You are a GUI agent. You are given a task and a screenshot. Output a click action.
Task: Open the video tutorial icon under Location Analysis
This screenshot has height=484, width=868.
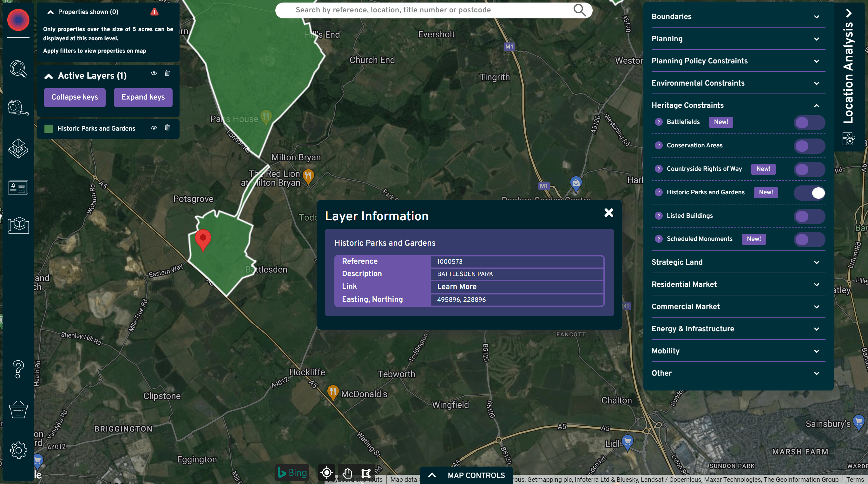point(848,139)
